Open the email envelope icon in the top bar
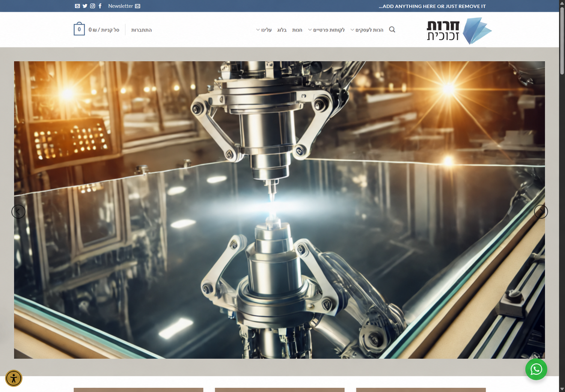The width and height of the screenshot is (565, 392). 77,6
